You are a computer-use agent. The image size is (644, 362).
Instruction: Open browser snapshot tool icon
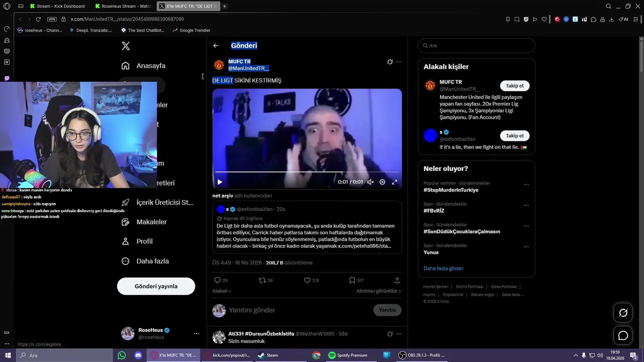pos(517,19)
